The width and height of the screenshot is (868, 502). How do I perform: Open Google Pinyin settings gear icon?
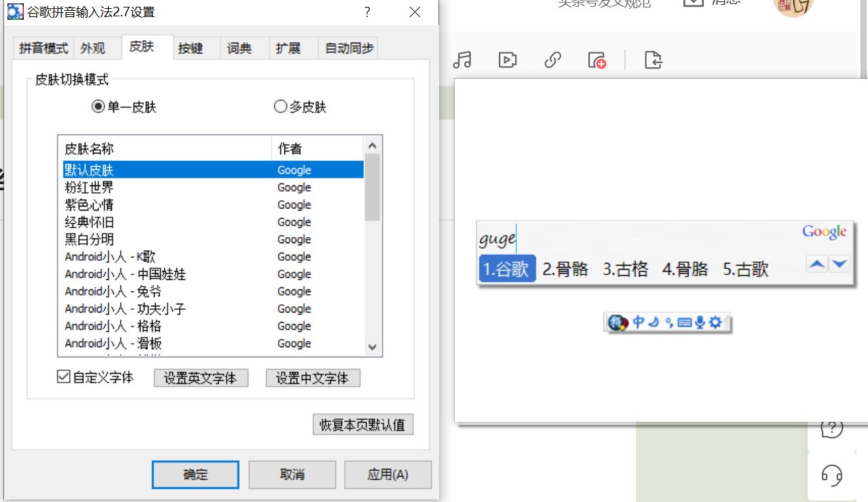(714, 323)
